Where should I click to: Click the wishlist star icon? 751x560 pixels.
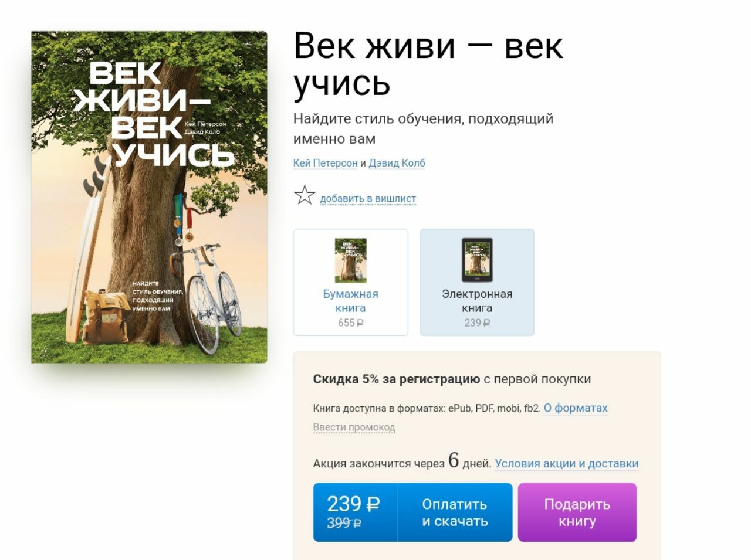coord(304,195)
